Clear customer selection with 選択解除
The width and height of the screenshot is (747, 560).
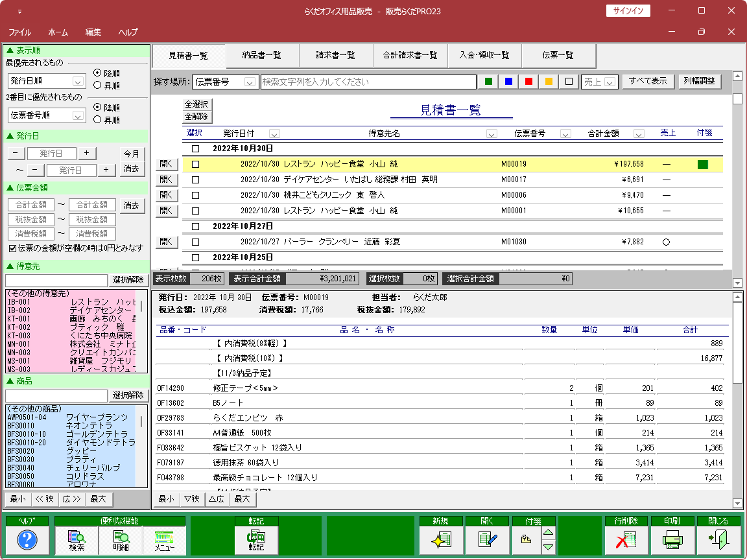pos(128,280)
